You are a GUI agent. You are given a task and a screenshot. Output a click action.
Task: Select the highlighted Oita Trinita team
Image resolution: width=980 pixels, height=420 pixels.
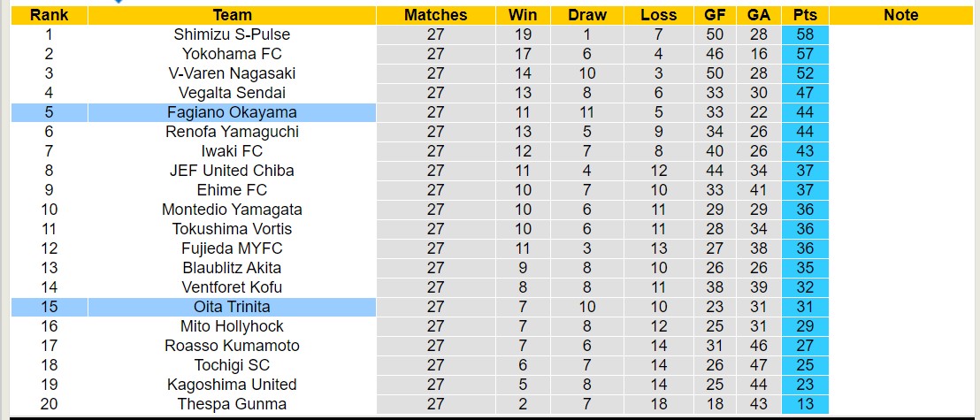(232, 307)
